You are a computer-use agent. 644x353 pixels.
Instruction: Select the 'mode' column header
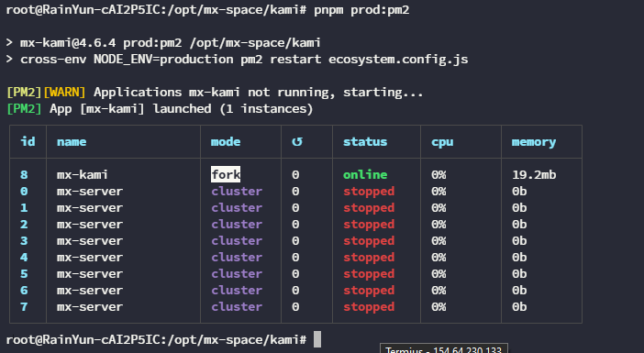pyautogui.click(x=226, y=142)
